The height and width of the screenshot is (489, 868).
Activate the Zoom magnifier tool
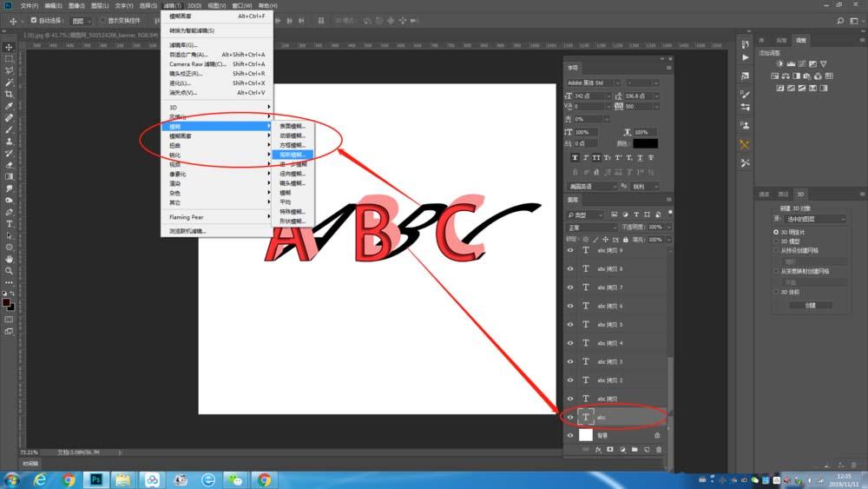(9, 271)
